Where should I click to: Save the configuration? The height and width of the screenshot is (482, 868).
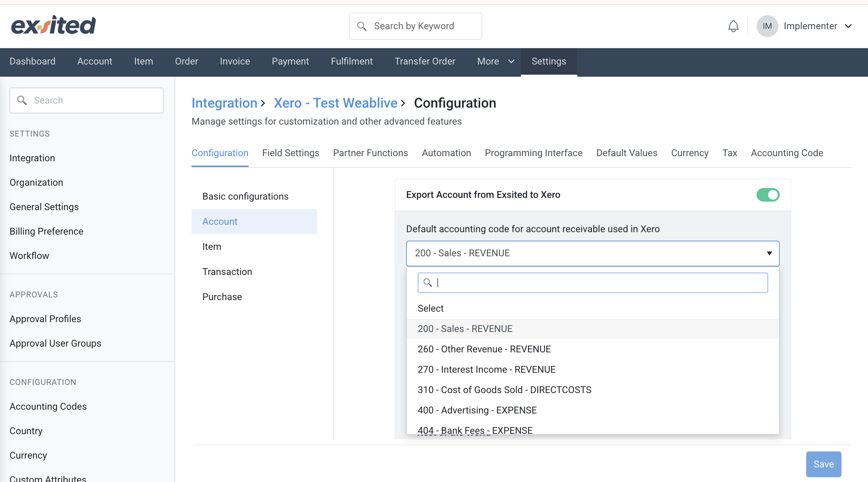824,464
